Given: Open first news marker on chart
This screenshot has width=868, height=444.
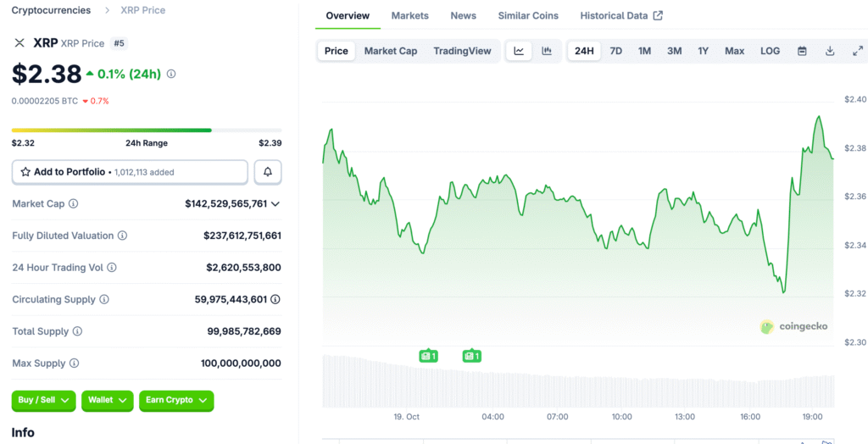Looking at the screenshot, I should coord(428,356).
